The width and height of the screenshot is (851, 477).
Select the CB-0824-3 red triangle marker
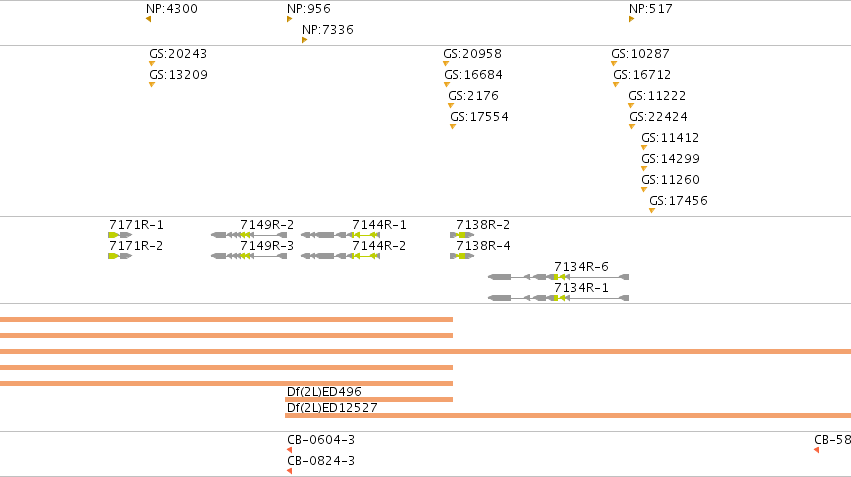[x=289, y=471]
